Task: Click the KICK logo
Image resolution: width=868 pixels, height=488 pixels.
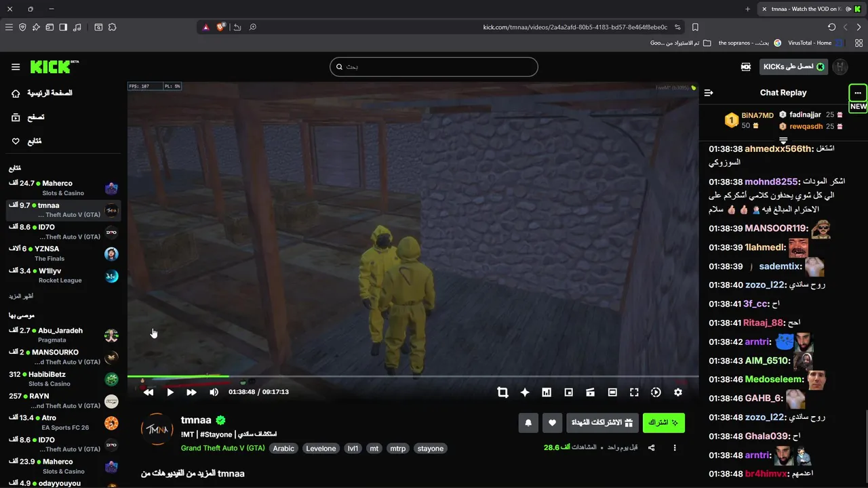Action: [54, 66]
